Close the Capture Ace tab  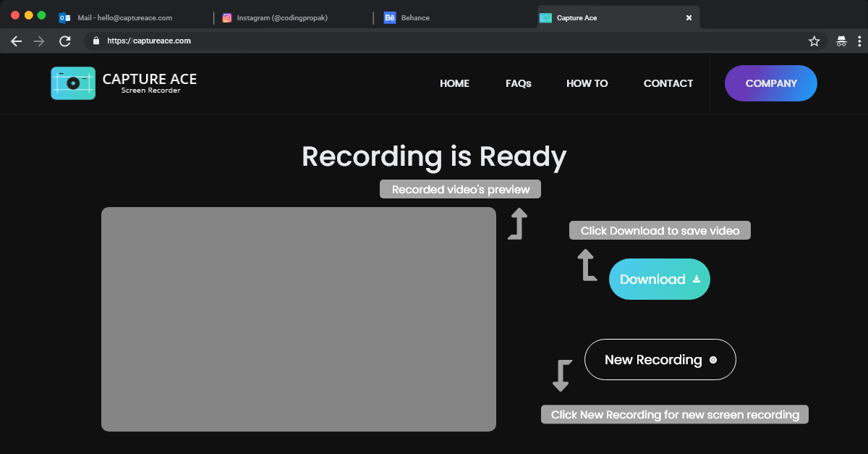tap(689, 17)
